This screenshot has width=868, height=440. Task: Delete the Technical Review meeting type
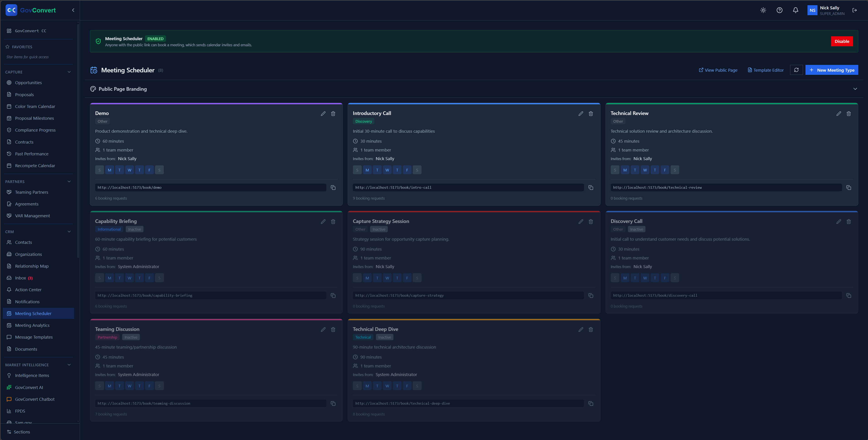click(849, 114)
